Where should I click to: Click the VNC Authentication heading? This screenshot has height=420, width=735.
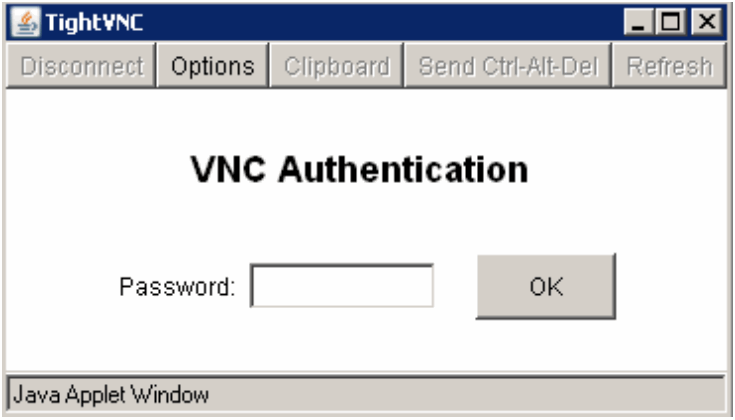click(359, 170)
